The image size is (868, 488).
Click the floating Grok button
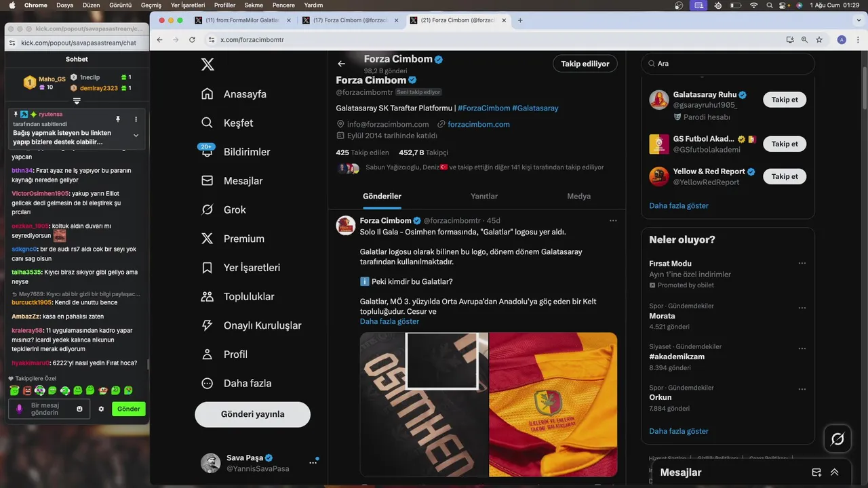[x=837, y=439]
